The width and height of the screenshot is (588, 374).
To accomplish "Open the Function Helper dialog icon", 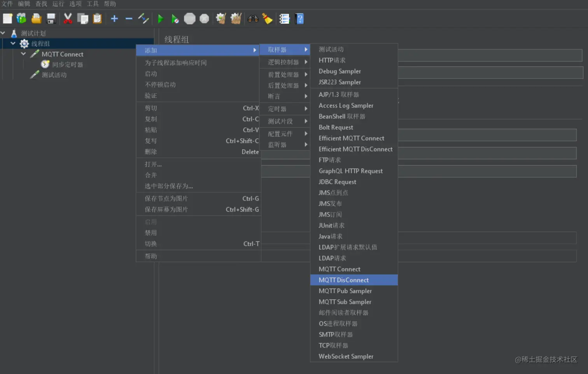I will [284, 18].
